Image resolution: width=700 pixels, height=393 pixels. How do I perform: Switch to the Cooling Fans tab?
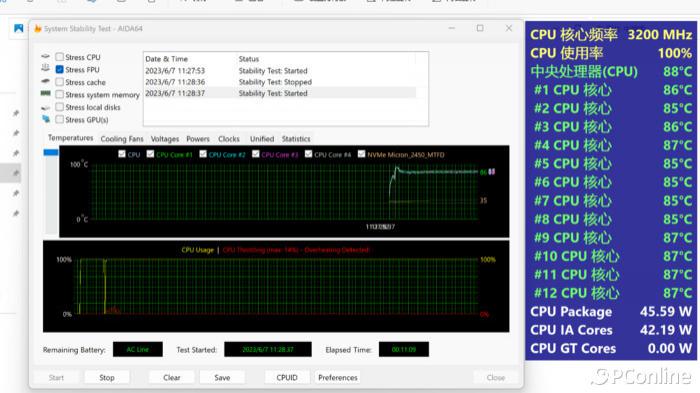[x=122, y=139]
